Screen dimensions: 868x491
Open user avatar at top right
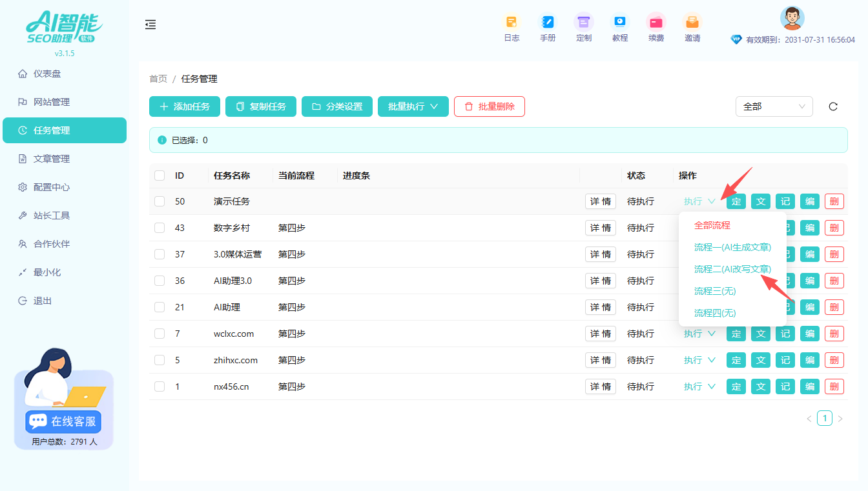pyautogui.click(x=792, y=18)
